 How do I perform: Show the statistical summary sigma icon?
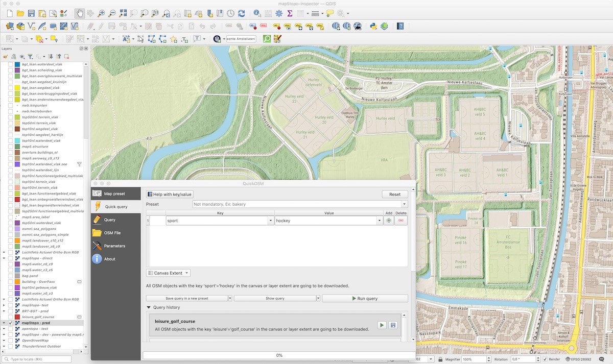pos(289,13)
